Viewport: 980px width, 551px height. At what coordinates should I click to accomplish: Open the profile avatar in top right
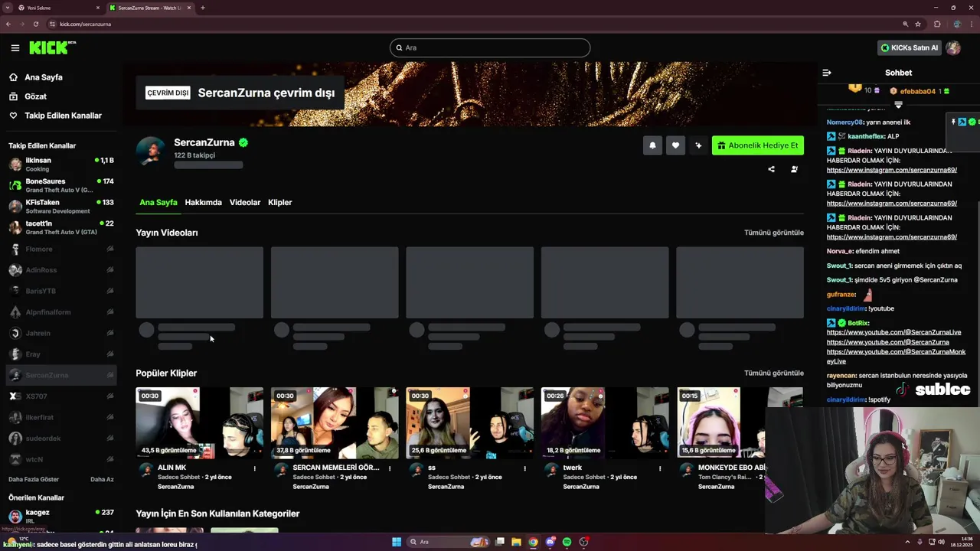[953, 47]
